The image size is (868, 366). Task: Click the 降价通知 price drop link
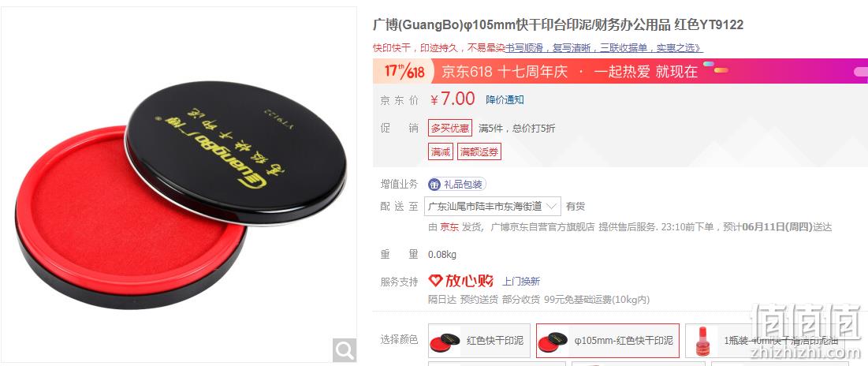[x=505, y=99]
